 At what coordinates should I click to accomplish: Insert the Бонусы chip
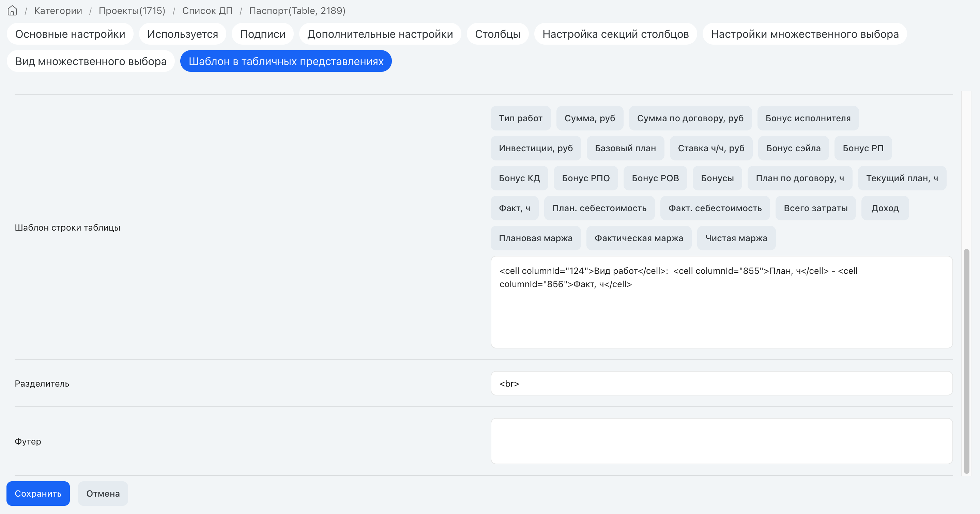coord(717,178)
